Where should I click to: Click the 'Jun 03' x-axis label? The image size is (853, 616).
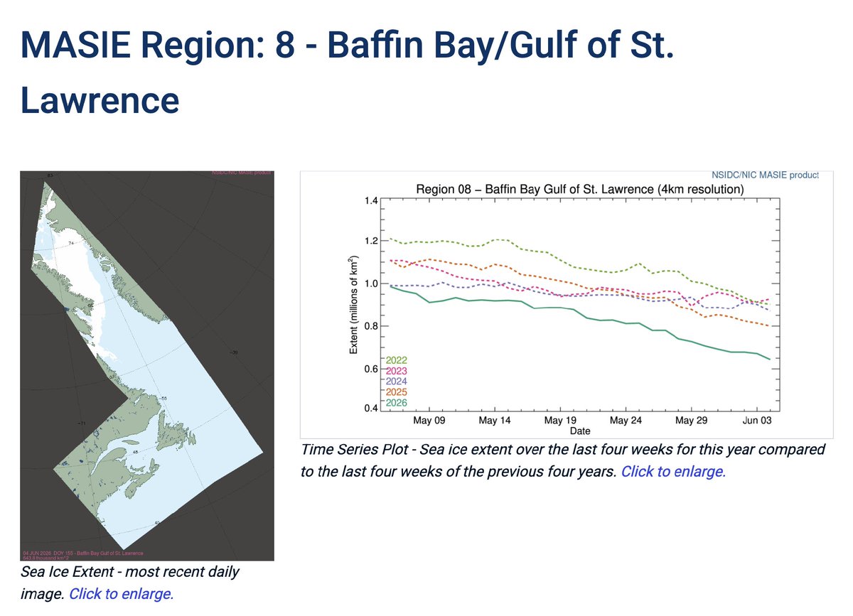pyautogui.click(x=756, y=421)
